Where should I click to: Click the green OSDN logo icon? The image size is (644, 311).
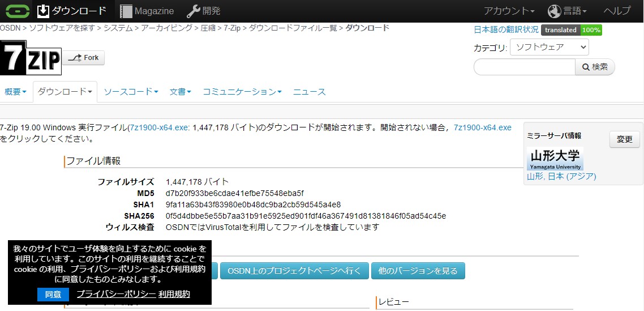point(18,11)
